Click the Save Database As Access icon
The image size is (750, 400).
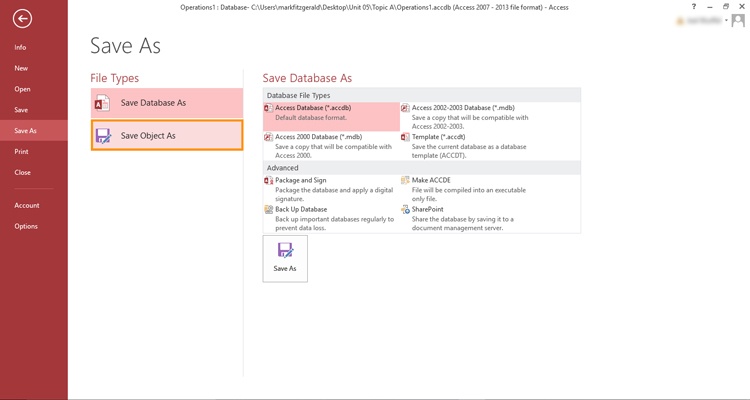[x=102, y=103]
